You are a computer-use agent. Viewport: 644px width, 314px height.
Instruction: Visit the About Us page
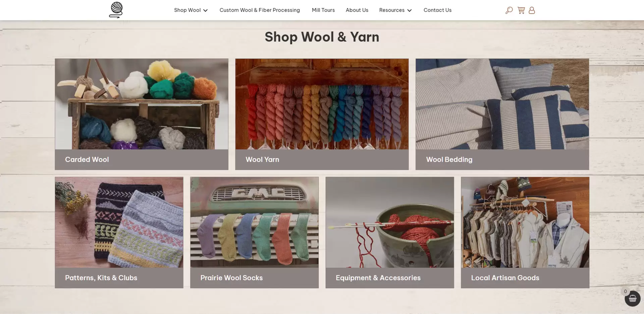click(357, 10)
